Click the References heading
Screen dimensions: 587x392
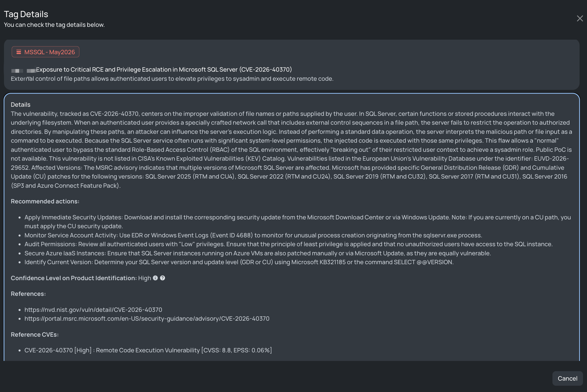point(28,294)
